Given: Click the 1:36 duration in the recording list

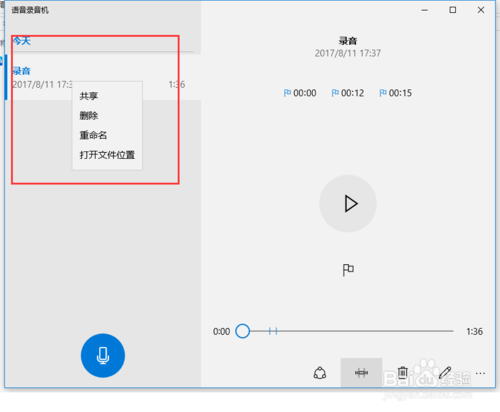Looking at the screenshot, I should click(x=177, y=84).
